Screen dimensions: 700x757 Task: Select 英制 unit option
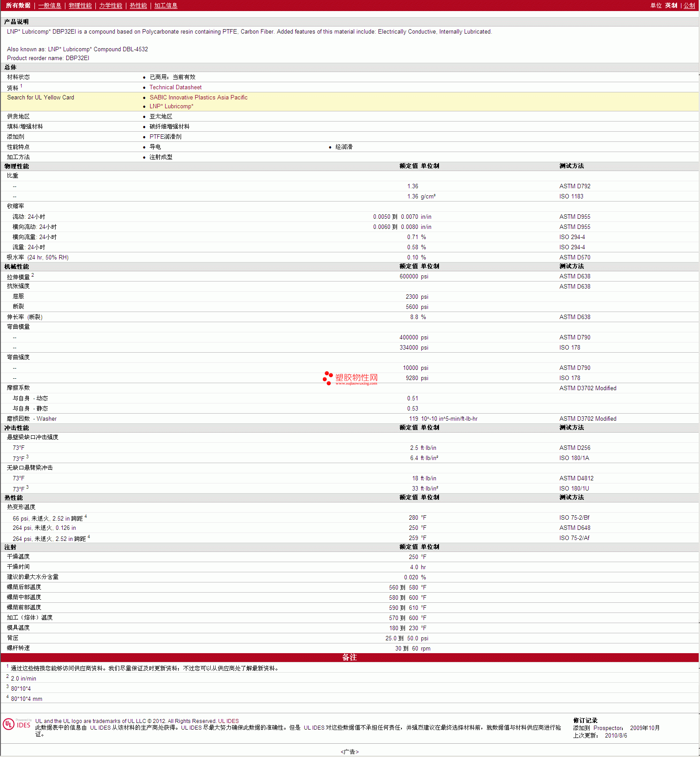671,5
